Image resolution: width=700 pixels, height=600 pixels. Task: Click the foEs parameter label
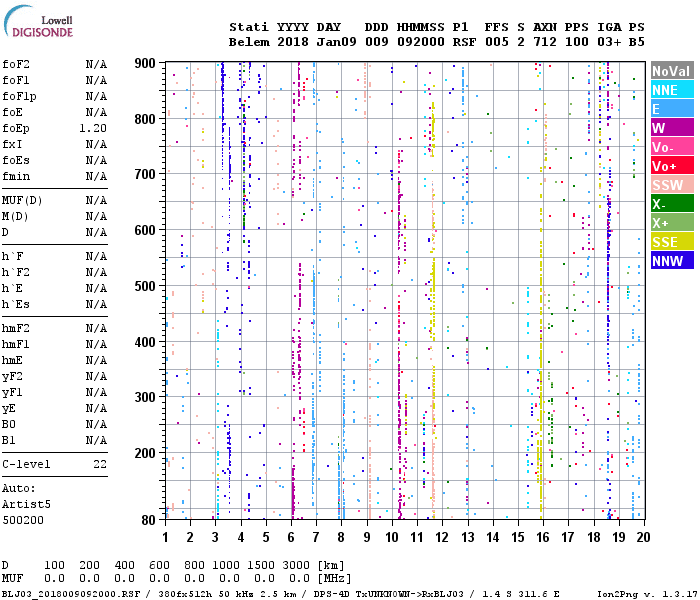[x=16, y=161]
